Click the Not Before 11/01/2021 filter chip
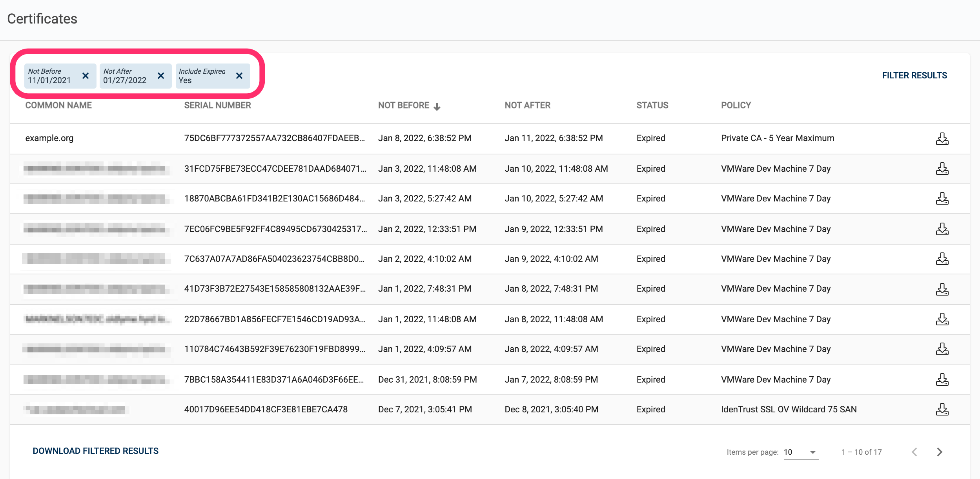The width and height of the screenshot is (980, 479). [60, 76]
